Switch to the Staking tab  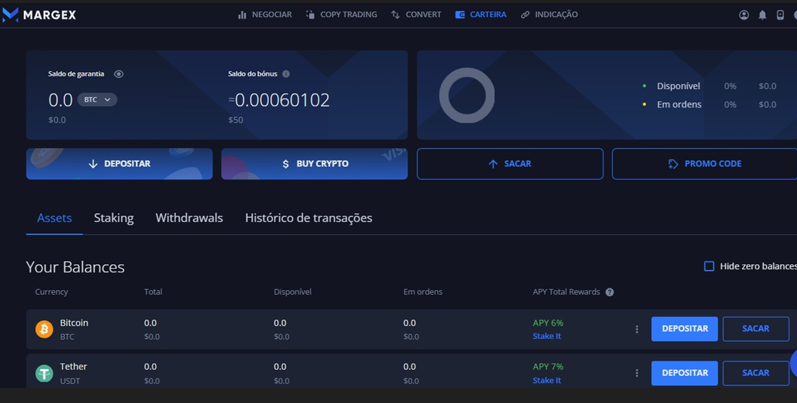pos(113,218)
